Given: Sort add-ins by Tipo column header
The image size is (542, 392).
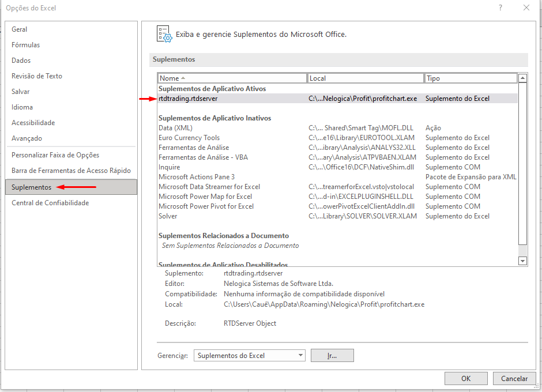Looking at the screenshot, I should (x=471, y=78).
